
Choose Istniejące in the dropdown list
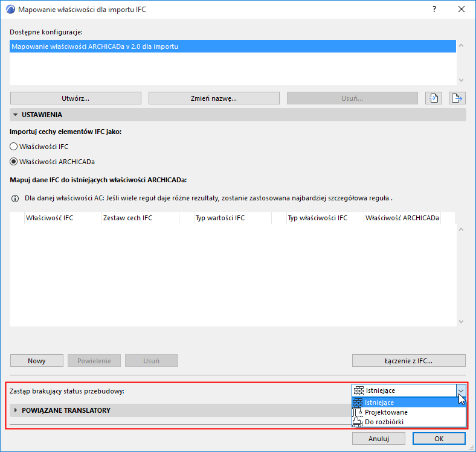click(409, 403)
